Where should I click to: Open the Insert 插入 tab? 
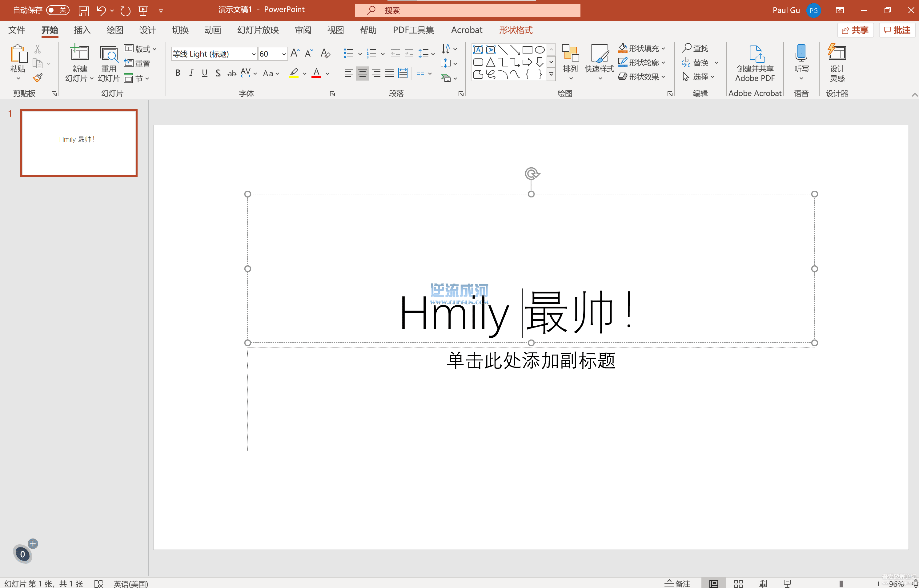click(x=82, y=30)
